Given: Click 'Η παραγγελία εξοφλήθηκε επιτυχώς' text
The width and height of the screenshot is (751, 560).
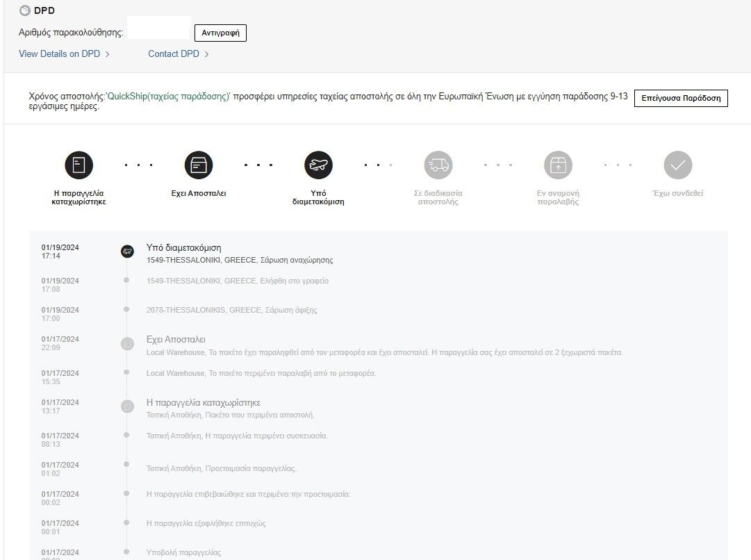Looking at the screenshot, I should point(206,524).
